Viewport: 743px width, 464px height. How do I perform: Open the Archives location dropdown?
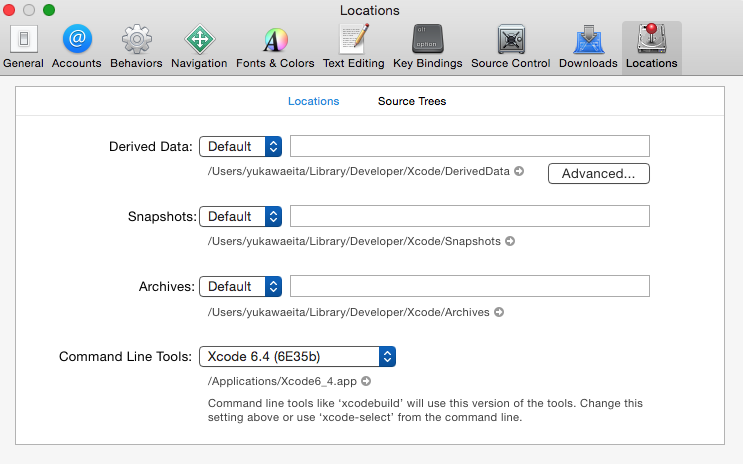pyautogui.click(x=241, y=287)
